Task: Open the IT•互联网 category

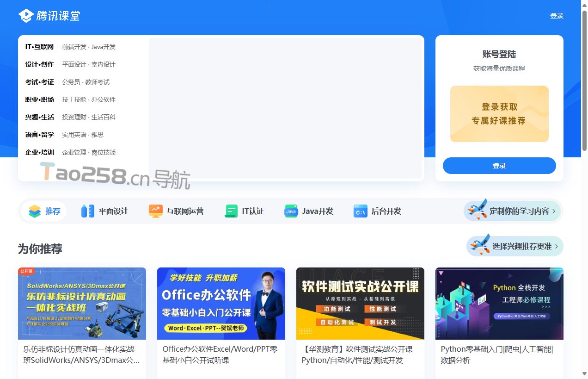Action: tap(39, 47)
